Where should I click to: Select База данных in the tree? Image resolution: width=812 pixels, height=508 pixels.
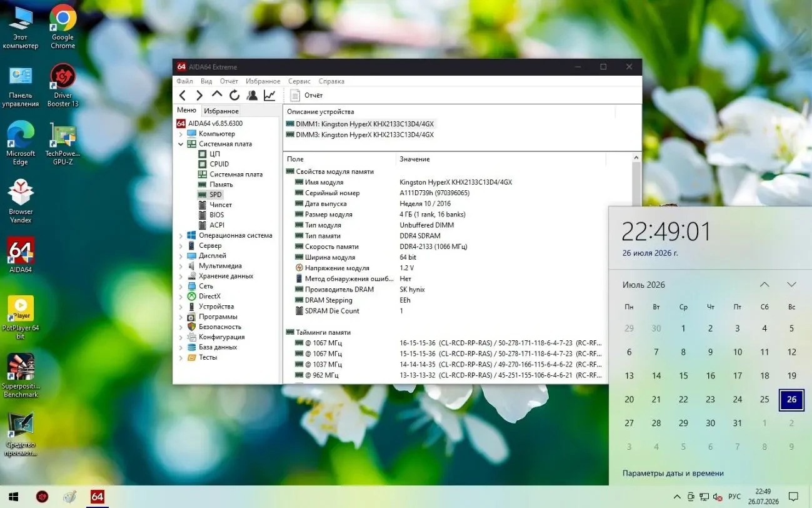[x=218, y=347]
